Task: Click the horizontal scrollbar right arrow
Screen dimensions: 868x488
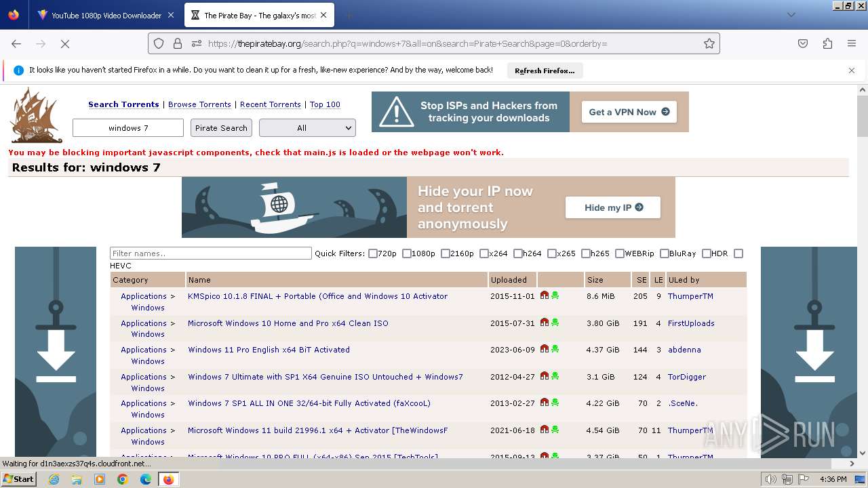Action: click(x=852, y=464)
